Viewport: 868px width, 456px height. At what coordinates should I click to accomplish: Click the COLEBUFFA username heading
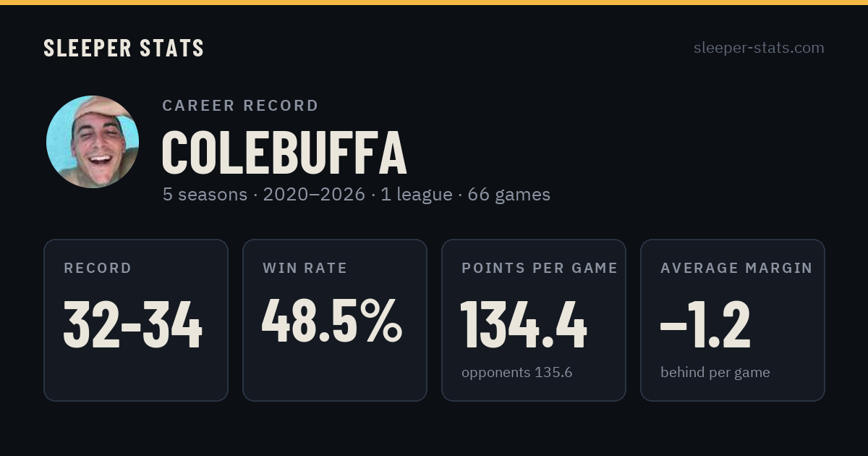[284, 153]
